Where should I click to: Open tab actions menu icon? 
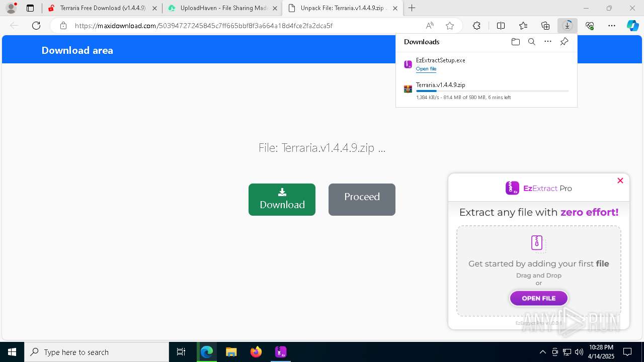[30, 8]
